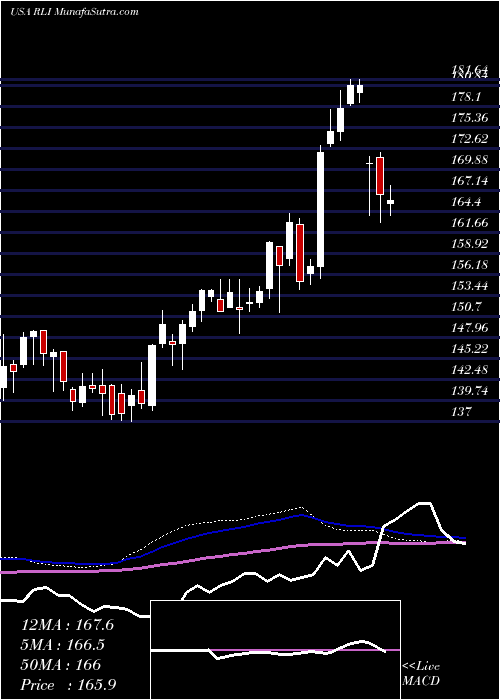
Task: Click the 178.1 price axis label
Action: 466,96
